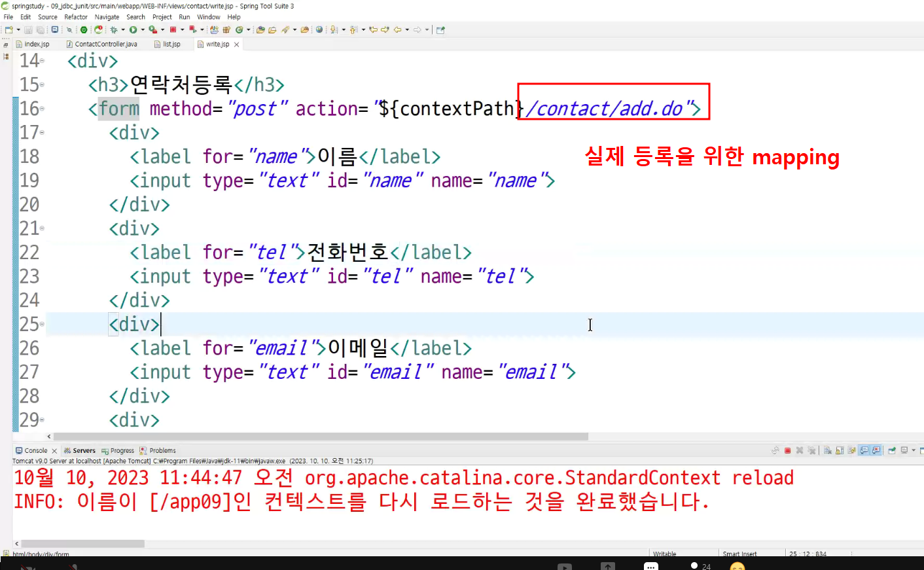Click the green Boot Dashboard power icon
The width and height of the screenshot is (924, 570).
pos(84,29)
